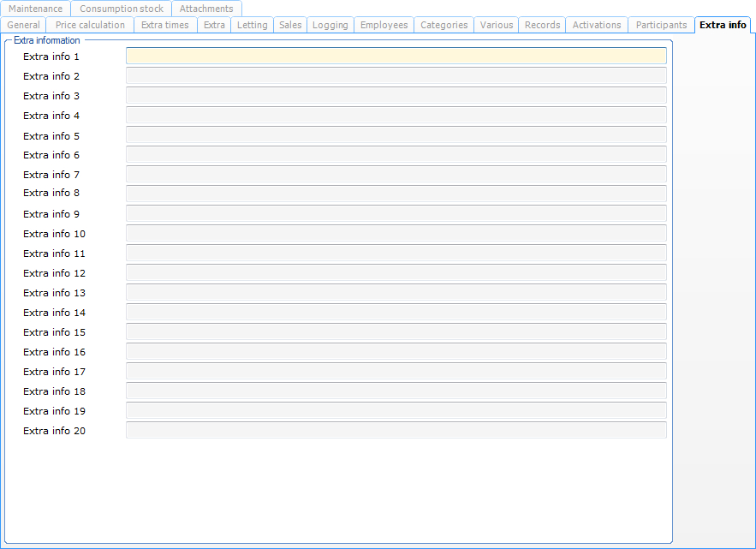Switch to the Consumption stock tab
Screen dimensions: 756x549
tap(122, 9)
